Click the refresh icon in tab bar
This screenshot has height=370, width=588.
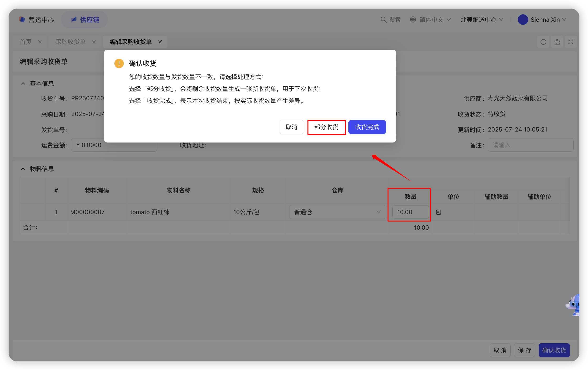pos(543,42)
